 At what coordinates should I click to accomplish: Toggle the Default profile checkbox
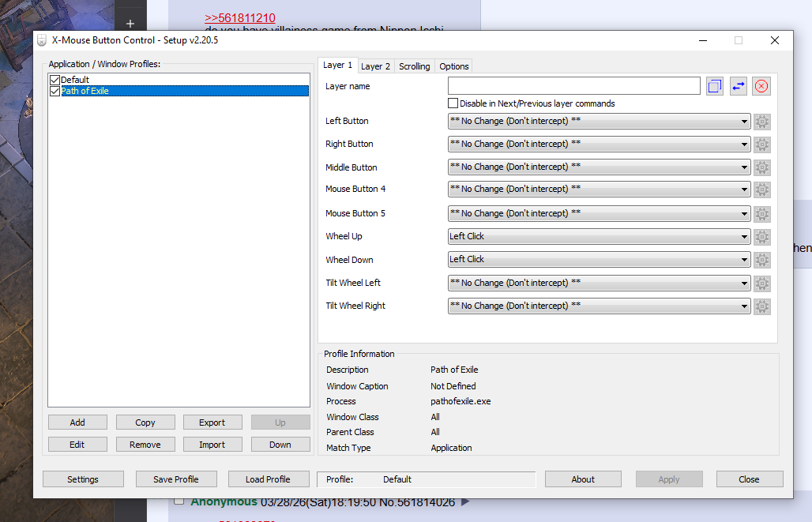click(55, 80)
